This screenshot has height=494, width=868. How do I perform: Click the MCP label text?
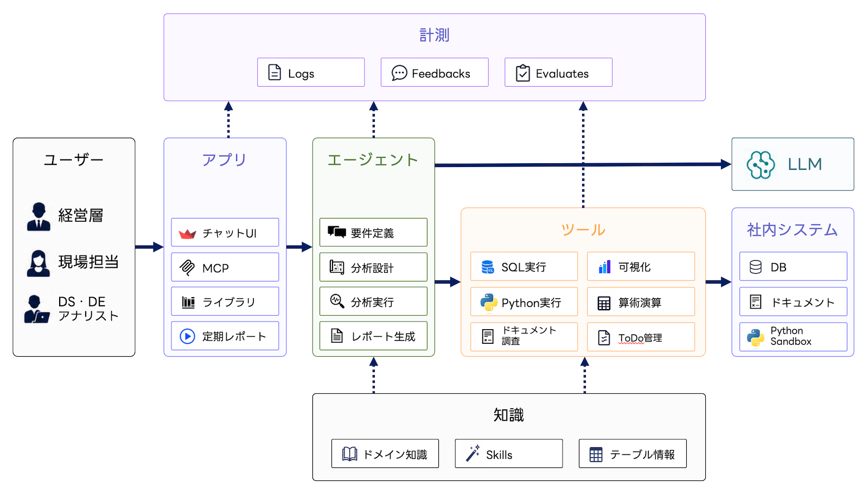pyautogui.click(x=215, y=268)
